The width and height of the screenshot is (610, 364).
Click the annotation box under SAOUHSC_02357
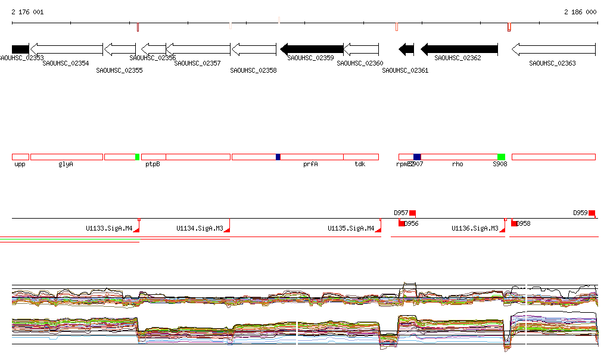(x=198, y=157)
